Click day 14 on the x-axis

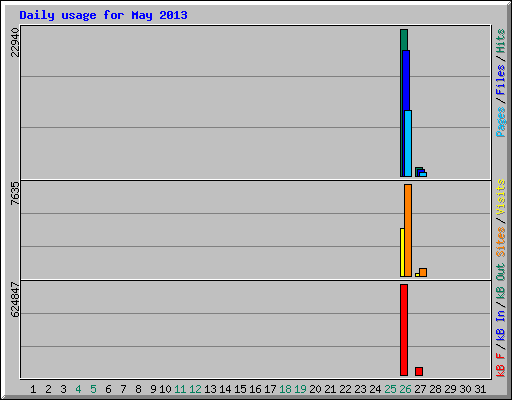coord(225,389)
